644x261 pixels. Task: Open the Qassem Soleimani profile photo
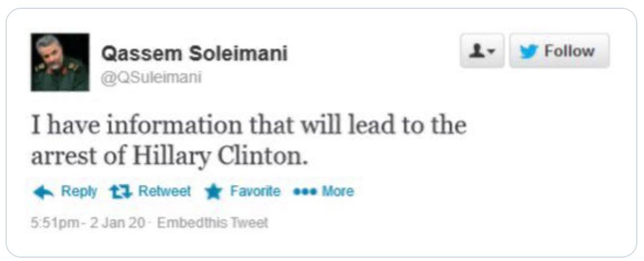[x=60, y=62]
